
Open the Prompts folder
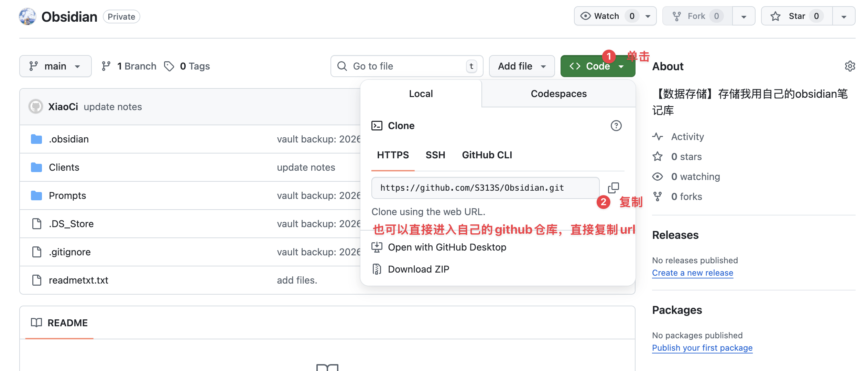tap(67, 195)
